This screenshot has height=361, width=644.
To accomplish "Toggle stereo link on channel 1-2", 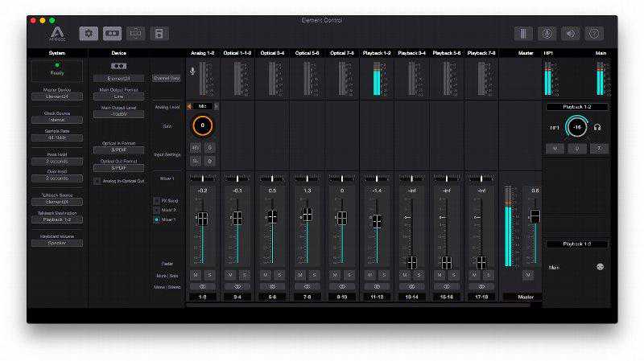I will tap(202, 285).
